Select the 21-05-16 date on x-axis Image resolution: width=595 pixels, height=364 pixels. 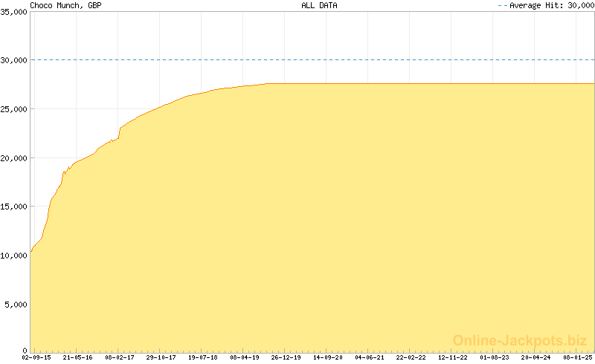point(77,357)
